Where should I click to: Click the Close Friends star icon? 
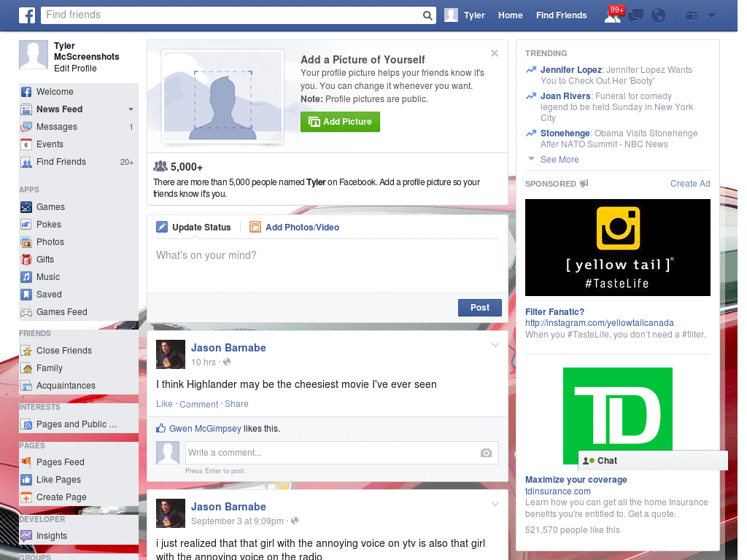click(x=26, y=351)
